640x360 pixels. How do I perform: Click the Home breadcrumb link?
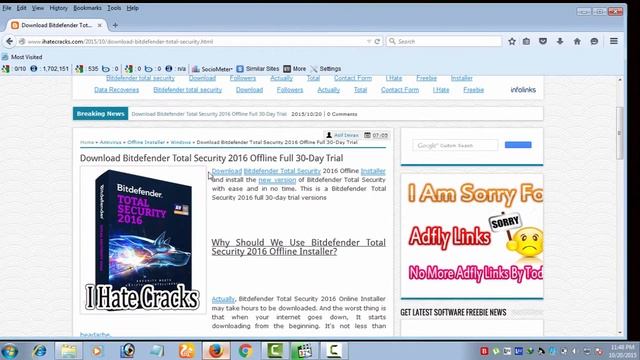pyautogui.click(x=87, y=142)
